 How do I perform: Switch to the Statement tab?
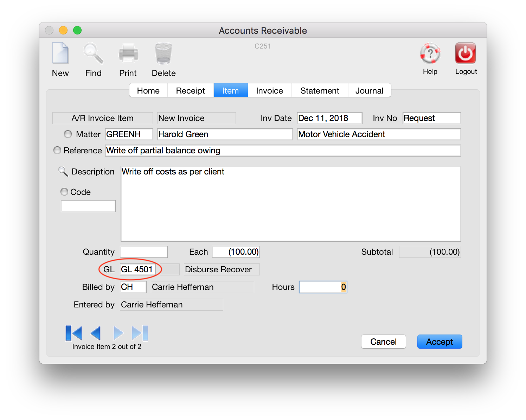coord(320,90)
